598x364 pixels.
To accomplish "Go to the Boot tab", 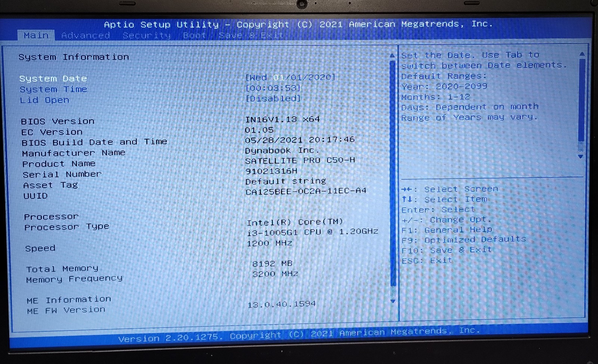I will (194, 36).
